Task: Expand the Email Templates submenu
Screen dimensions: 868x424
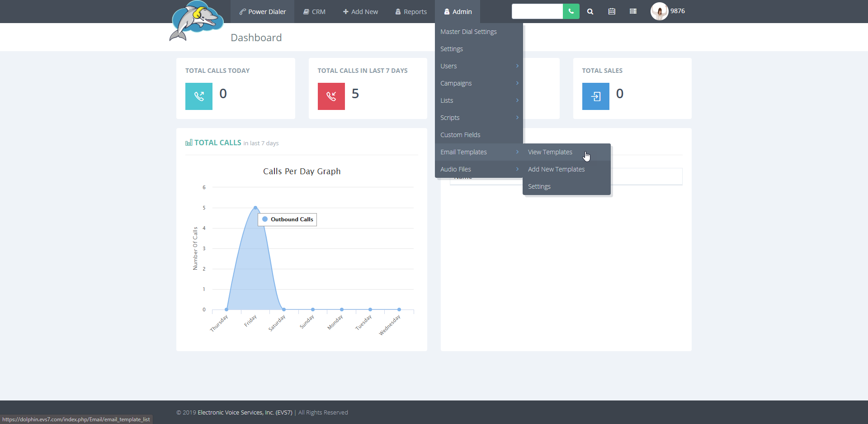Action: point(479,152)
